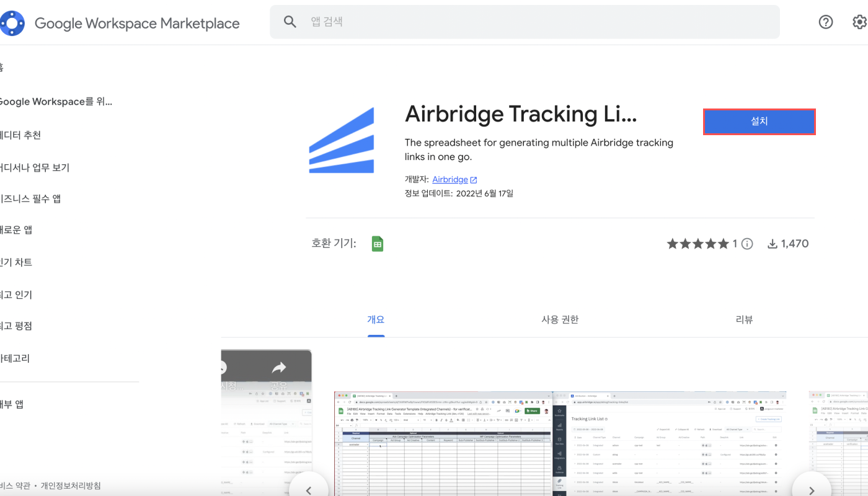Open 새로운 앱 sidebar item
Screen dimensions: 868x496
click(x=16, y=229)
